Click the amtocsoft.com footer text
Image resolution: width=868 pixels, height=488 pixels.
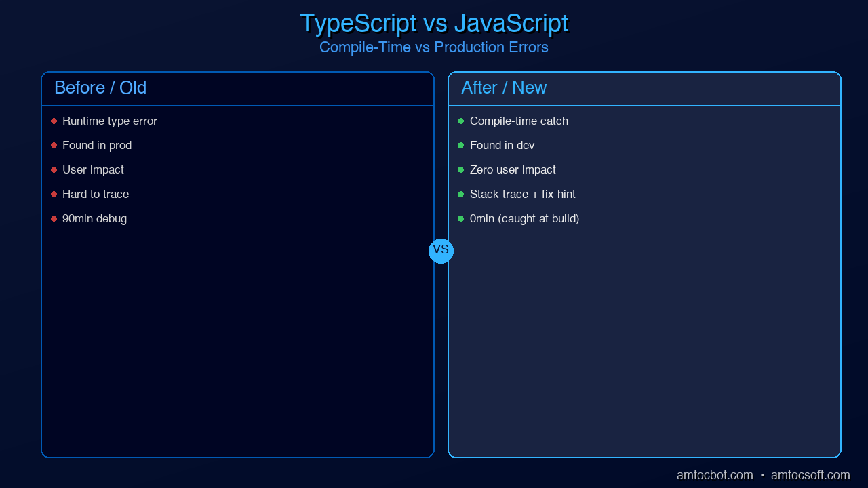pos(810,475)
